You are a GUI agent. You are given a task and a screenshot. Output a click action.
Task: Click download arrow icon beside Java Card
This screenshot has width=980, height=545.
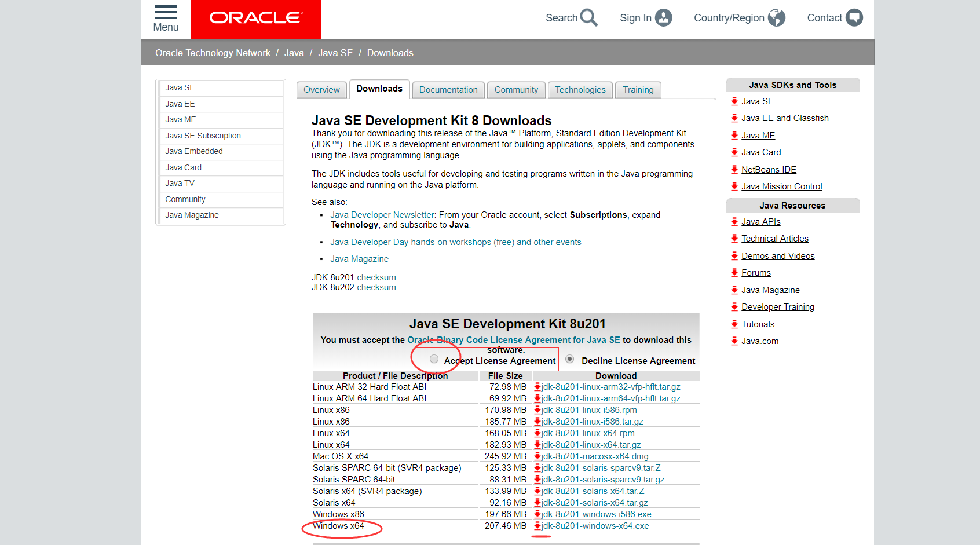734,152
